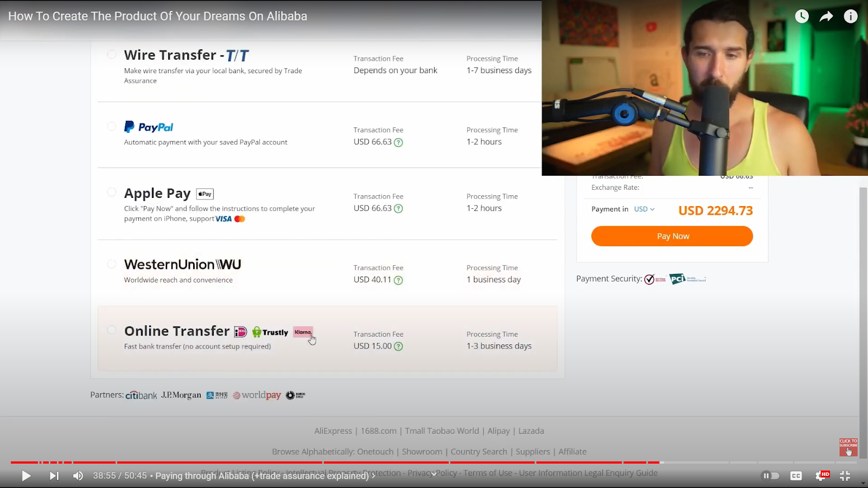
Task: Open Tmall Taobao World link
Action: pyautogui.click(x=442, y=431)
